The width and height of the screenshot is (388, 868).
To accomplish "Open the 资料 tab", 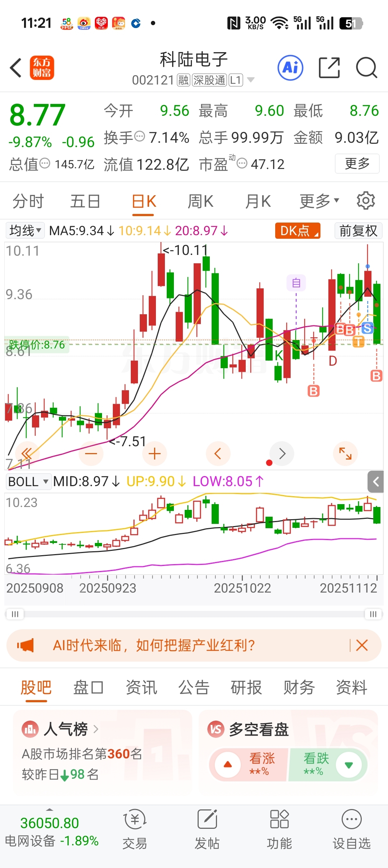I will [351, 687].
